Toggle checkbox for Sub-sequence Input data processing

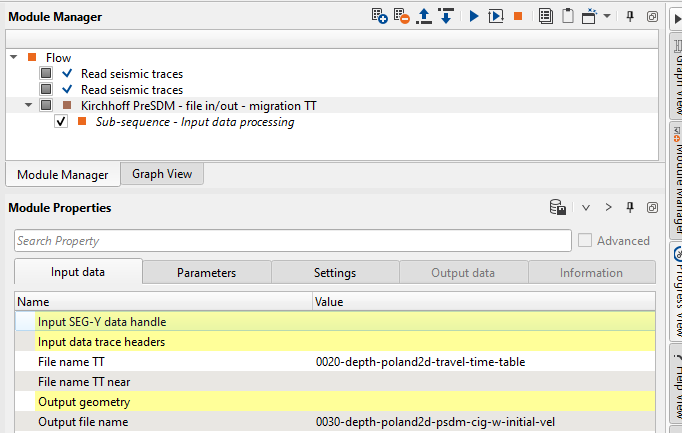62,121
